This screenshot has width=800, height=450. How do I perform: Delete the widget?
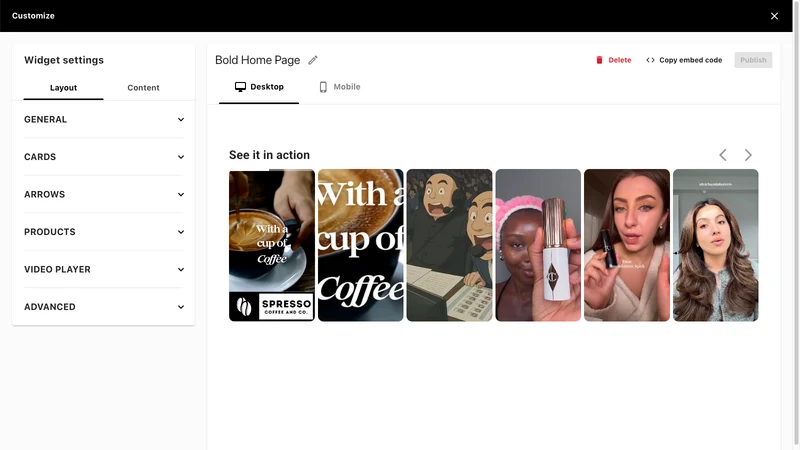(x=613, y=60)
